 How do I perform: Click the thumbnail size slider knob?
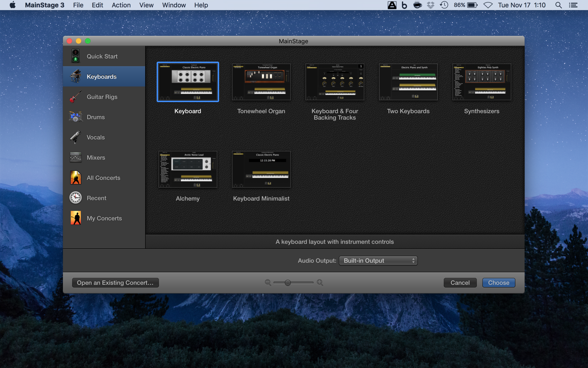pos(288,283)
